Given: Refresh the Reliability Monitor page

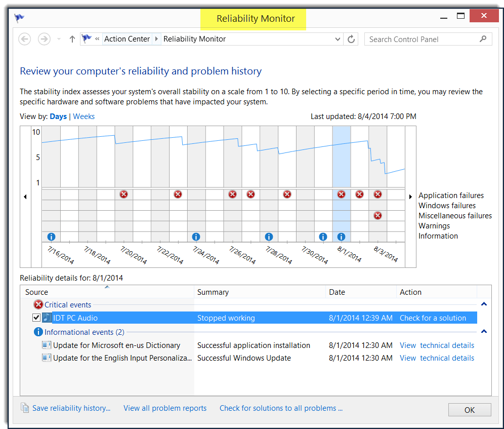Looking at the screenshot, I should pyautogui.click(x=351, y=39).
